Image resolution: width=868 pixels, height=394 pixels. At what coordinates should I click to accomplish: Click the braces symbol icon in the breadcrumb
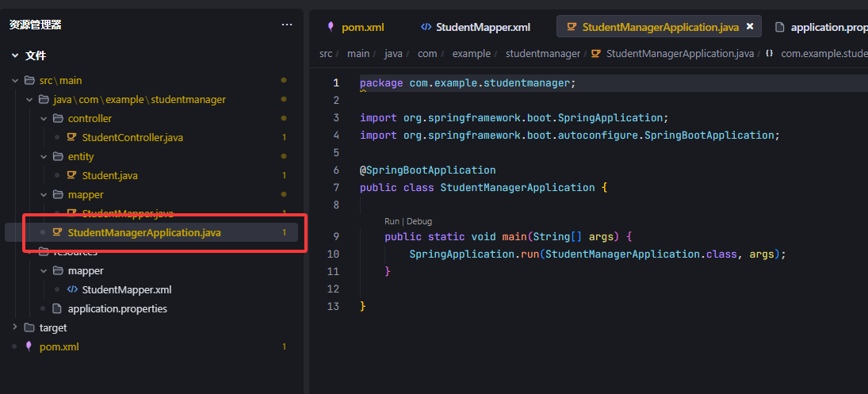pos(769,54)
